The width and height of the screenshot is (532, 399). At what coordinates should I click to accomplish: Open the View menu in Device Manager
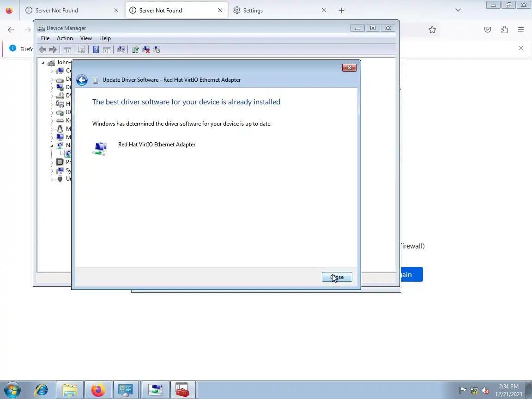(x=86, y=38)
